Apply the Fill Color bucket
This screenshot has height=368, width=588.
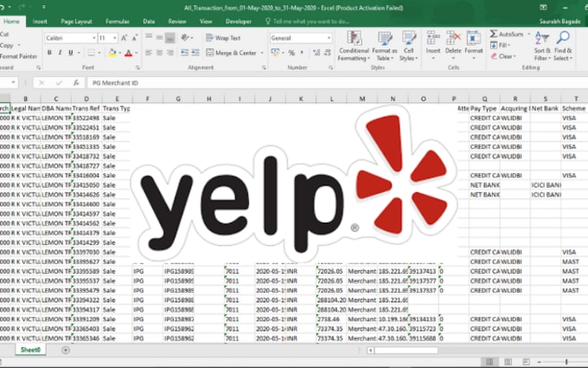(112, 53)
